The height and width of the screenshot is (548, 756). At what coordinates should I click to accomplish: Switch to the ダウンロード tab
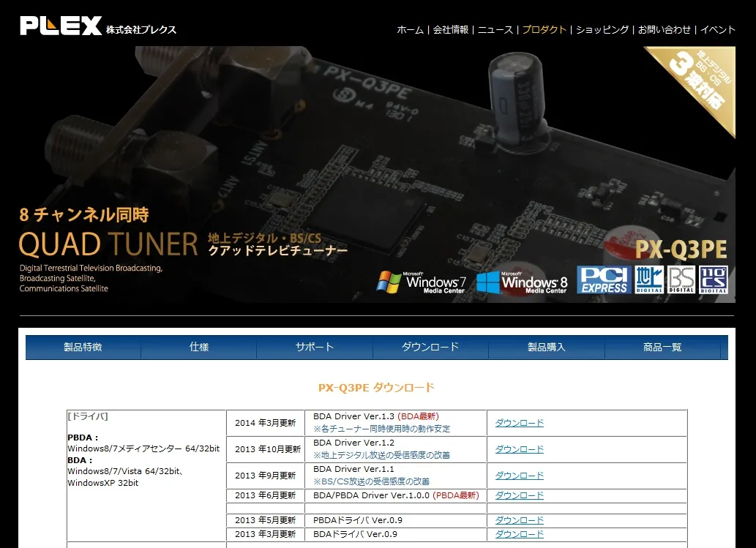click(430, 347)
